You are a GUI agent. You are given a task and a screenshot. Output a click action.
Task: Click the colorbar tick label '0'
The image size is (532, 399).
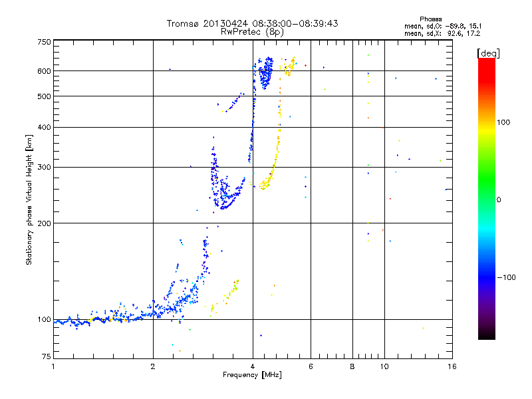pyautogui.click(x=499, y=200)
